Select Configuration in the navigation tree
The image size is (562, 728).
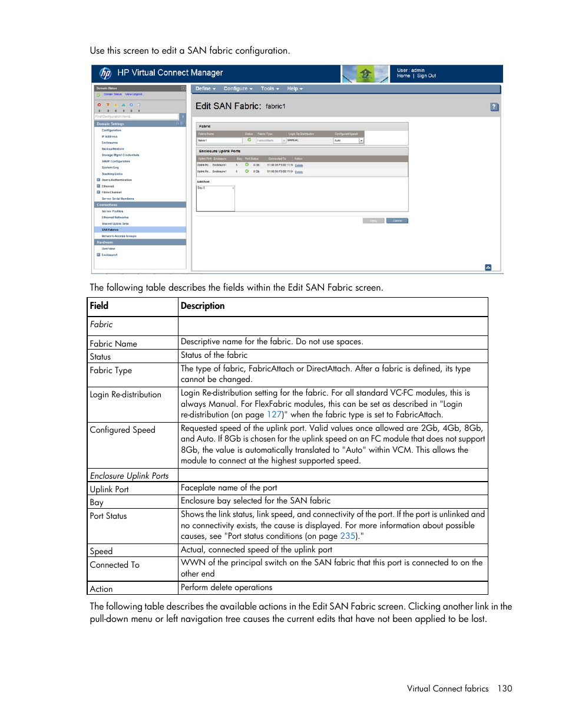[x=111, y=130]
